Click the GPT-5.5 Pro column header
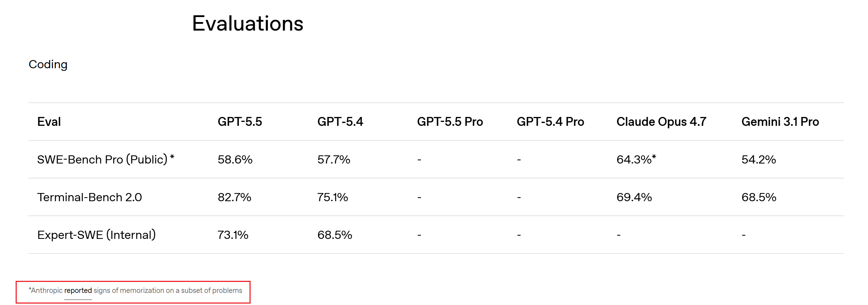Image resolution: width=868 pixels, height=305 pixels. (x=450, y=122)
